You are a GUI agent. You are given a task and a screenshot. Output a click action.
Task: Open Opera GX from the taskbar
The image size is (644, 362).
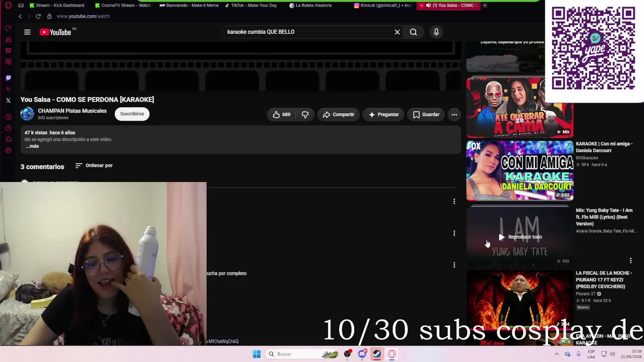click(391, 354)
